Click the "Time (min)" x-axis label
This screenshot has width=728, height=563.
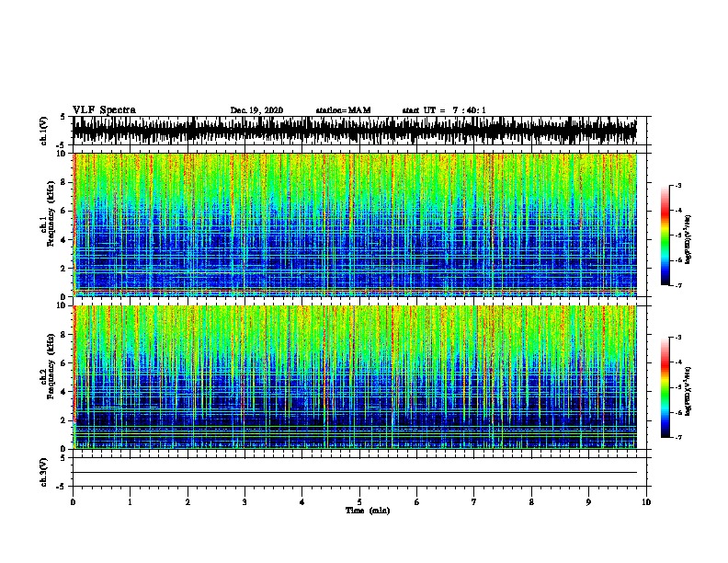(368, 511)
